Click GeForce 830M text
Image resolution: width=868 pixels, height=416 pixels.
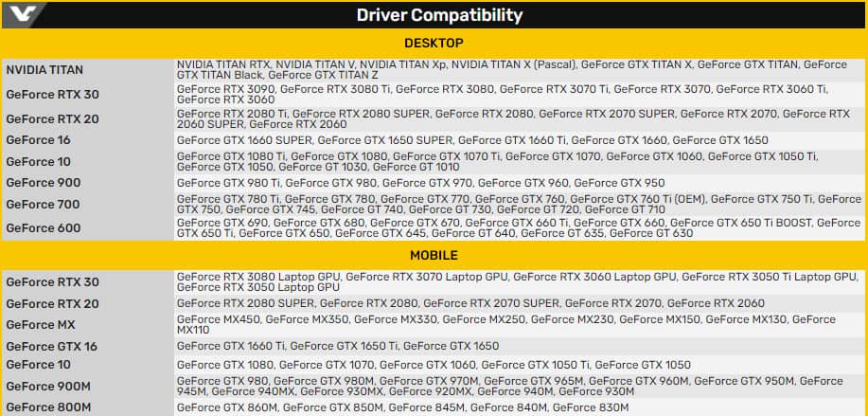[x=587, y=408]
